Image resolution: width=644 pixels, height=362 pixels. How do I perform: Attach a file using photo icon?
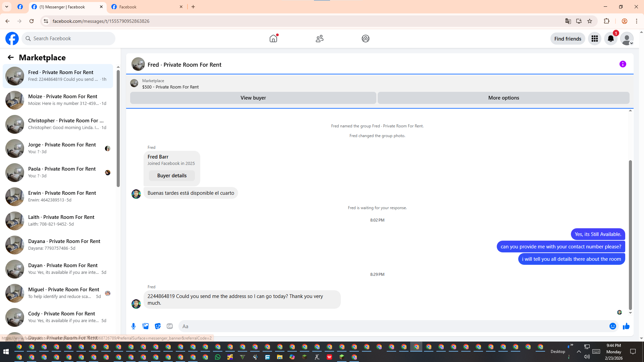(146, 326)
